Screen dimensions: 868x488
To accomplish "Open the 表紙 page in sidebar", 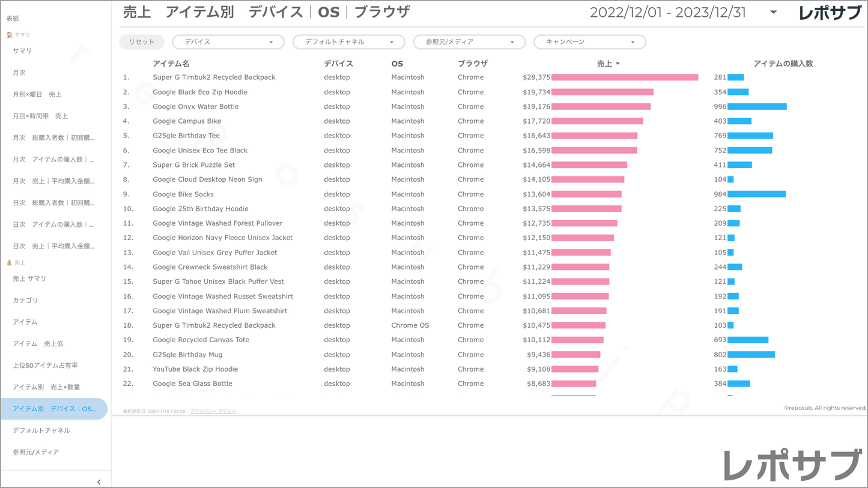I will point(13,19).
